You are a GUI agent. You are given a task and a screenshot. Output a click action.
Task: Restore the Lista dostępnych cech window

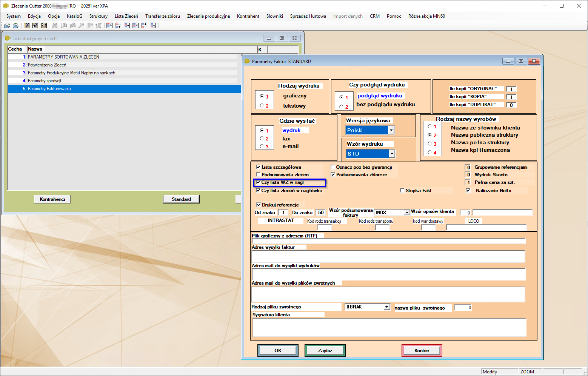click(x=282, y=38)
